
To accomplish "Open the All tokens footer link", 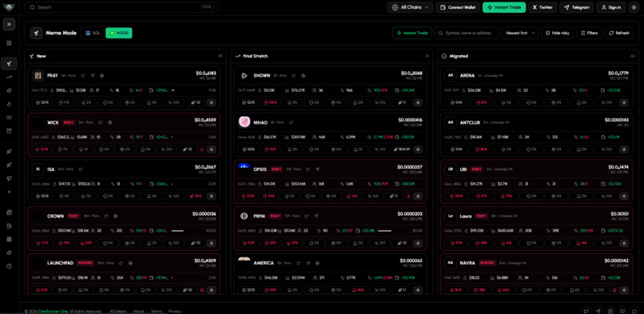I will pos(118,311).
